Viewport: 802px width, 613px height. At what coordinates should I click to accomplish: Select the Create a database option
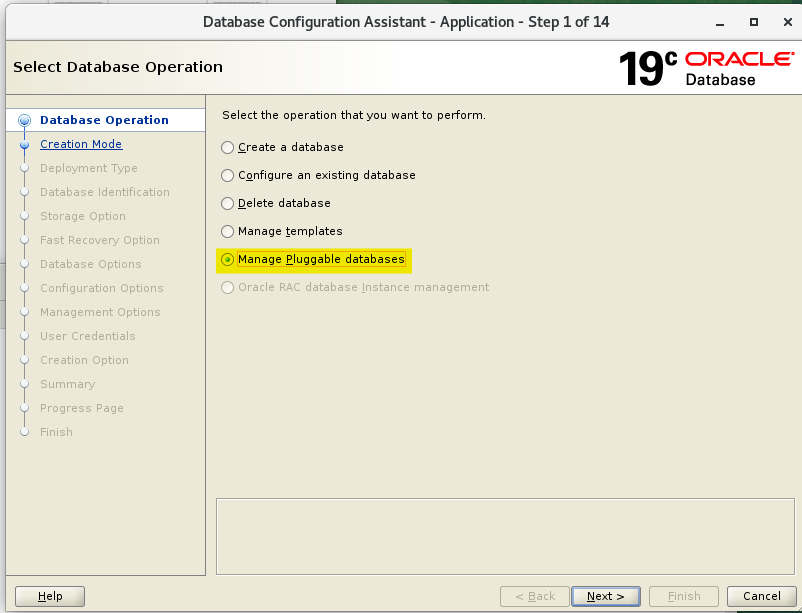(282, 147)
